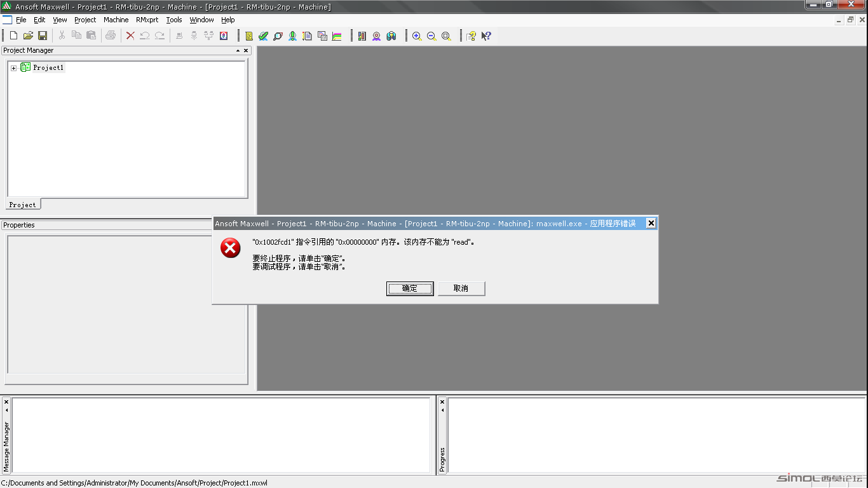This screenshot has height=488, width=868.
Task: Click the New project toolbar icon
Action: pyautogui.click(x=13, y=36)
